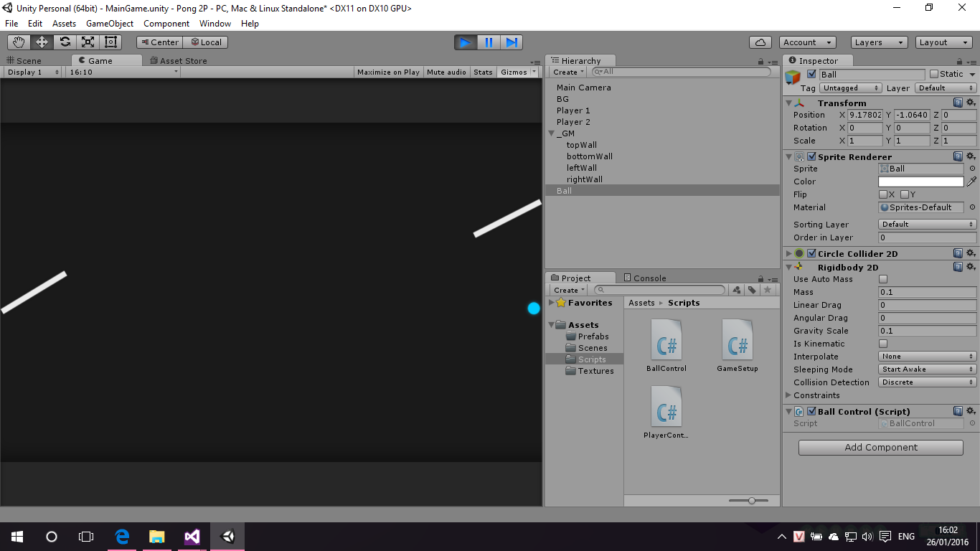The width and height of the screenshot is (980, 551).
Task: Open Sprite Renderer gear settings menu
Action: [x=971, y=156]
